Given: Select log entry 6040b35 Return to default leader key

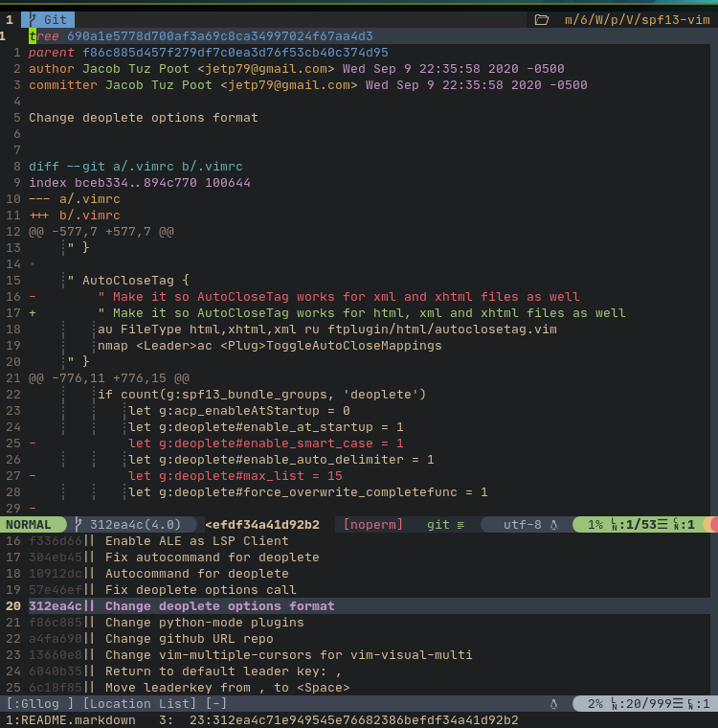Looking at the screenshot, I should [185, 671].
